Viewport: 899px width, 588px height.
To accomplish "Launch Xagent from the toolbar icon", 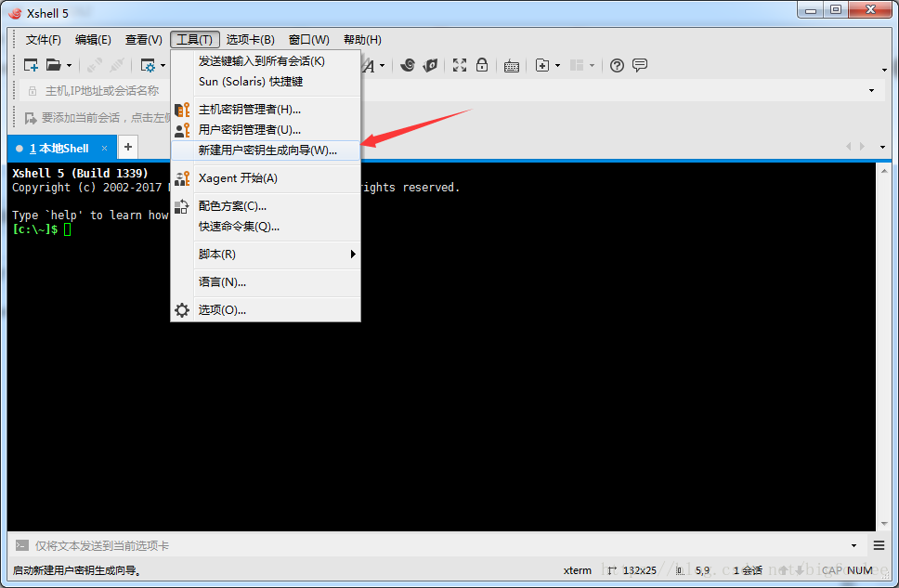I will tap(430, 65).
